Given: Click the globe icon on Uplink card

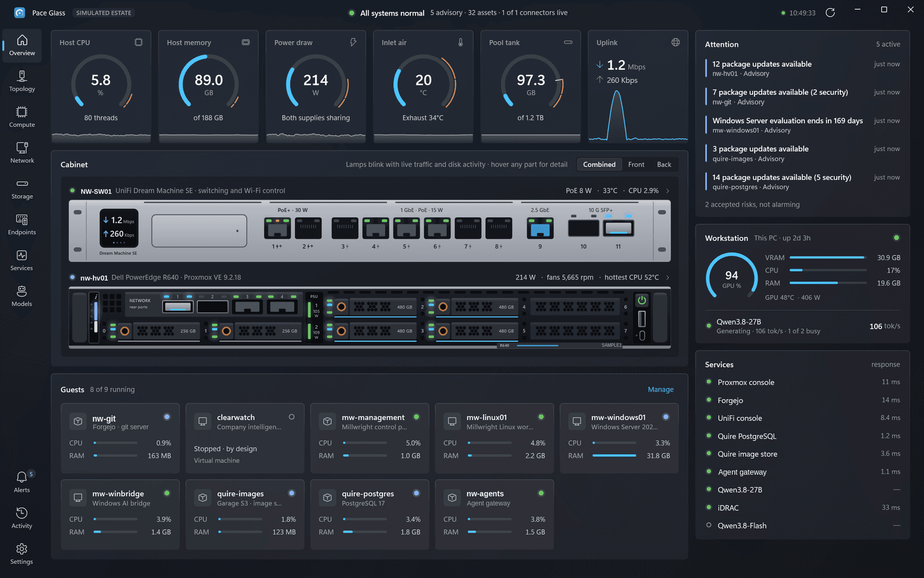Looking at the screenshot, I should pos(676,43).
